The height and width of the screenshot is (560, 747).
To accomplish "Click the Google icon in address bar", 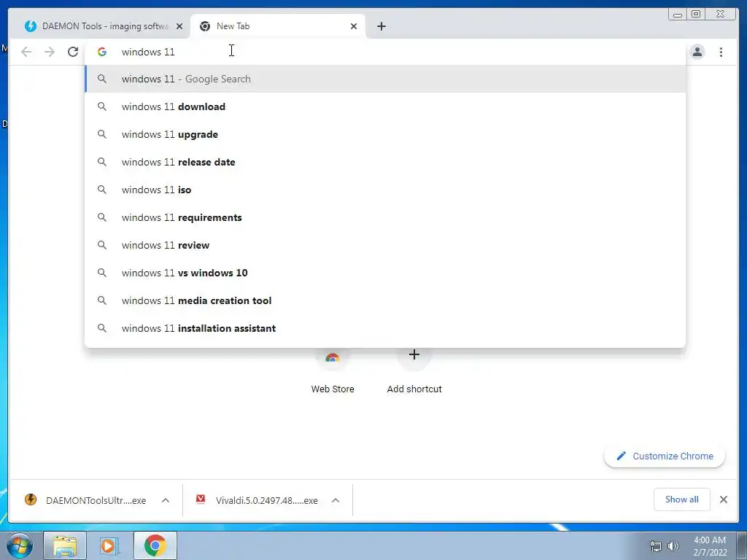I will pos(102,52).
